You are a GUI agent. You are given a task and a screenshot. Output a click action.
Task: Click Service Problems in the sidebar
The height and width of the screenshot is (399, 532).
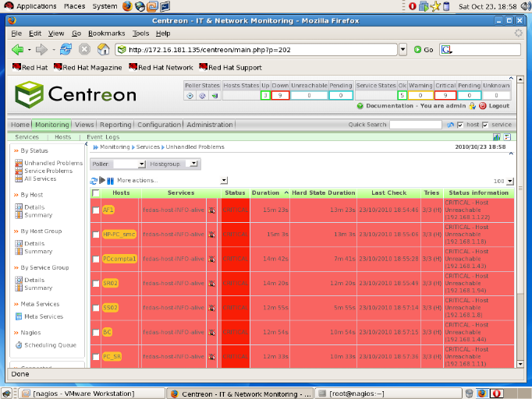[x=48, y=171]
